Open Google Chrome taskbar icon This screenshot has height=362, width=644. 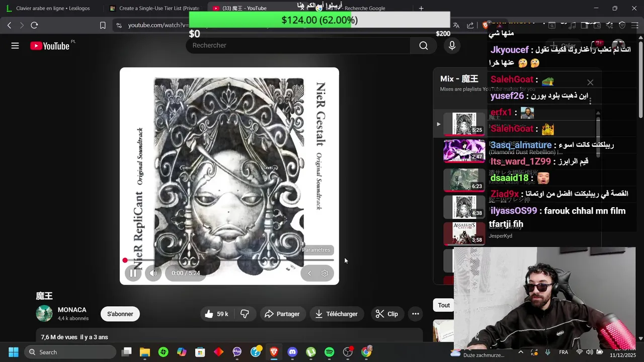click(x=366, y=352)
